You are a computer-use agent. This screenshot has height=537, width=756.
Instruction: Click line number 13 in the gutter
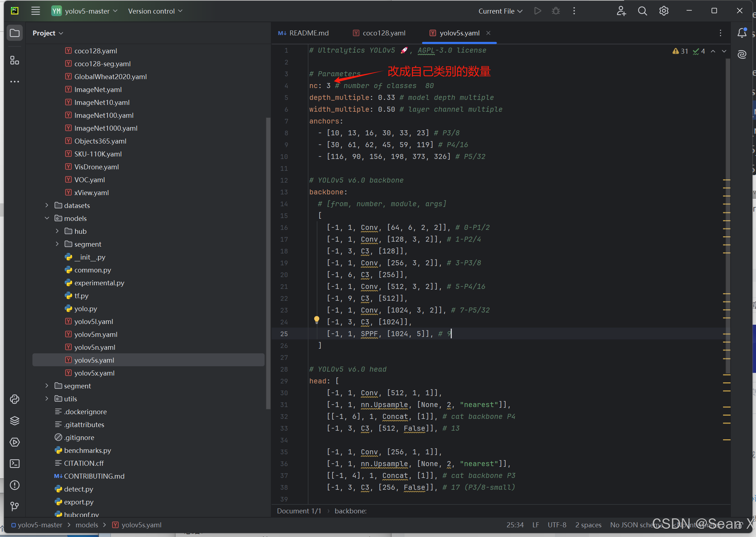click(284, 192)
